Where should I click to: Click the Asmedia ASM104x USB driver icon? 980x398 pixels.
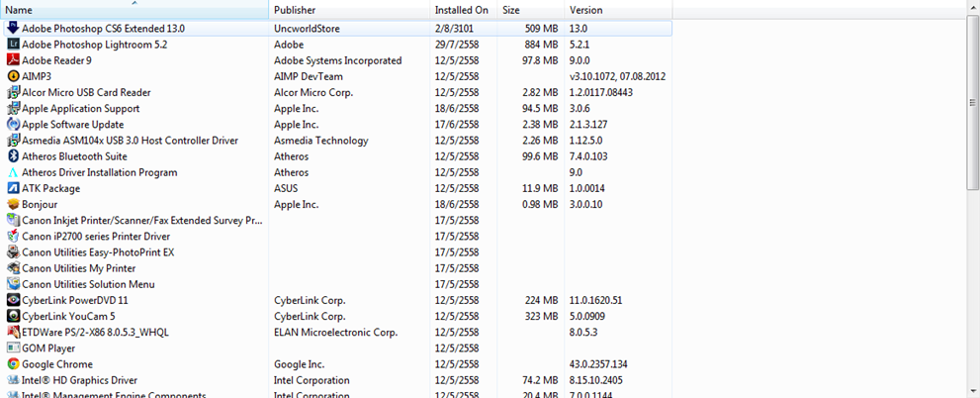(13, 141)
